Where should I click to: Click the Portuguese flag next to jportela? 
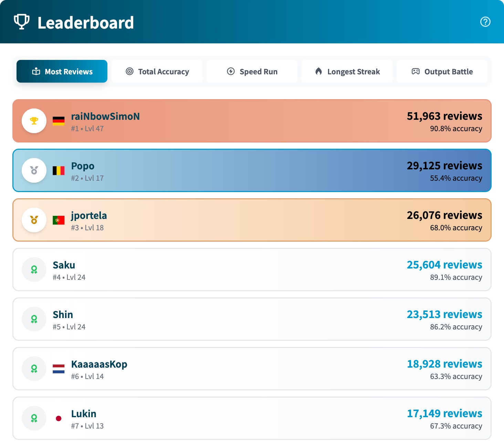tap(59, 220)
